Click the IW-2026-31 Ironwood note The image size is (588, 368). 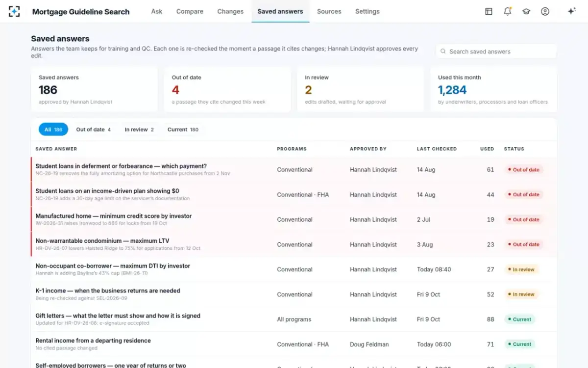pos(101,223)
